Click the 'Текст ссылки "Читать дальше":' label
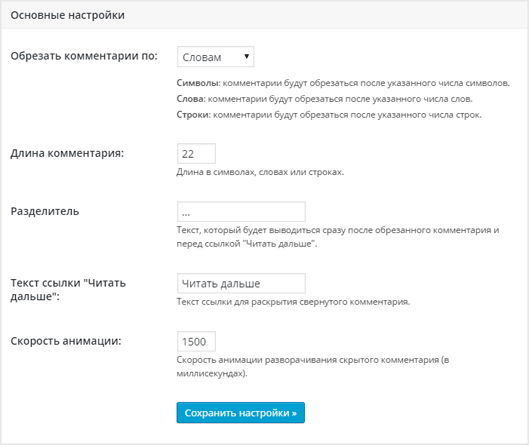The image size is (529, 445). (x=68, y=290)
